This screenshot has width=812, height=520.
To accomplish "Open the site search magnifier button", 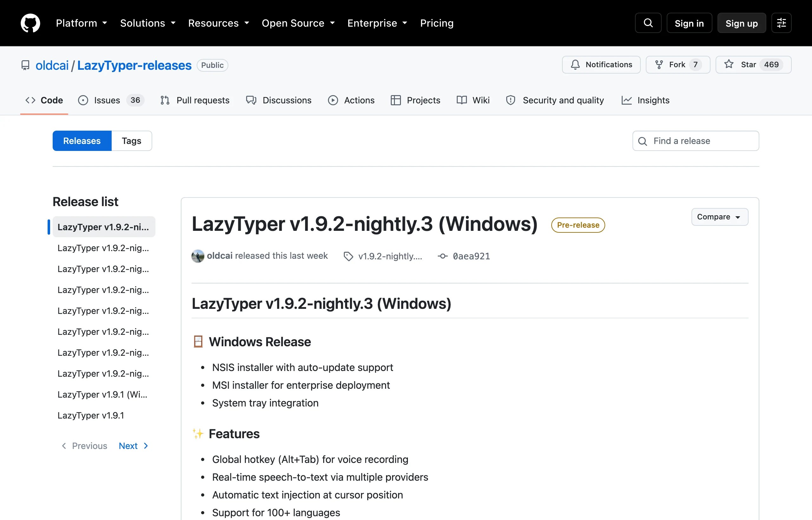I will [648, 23].
